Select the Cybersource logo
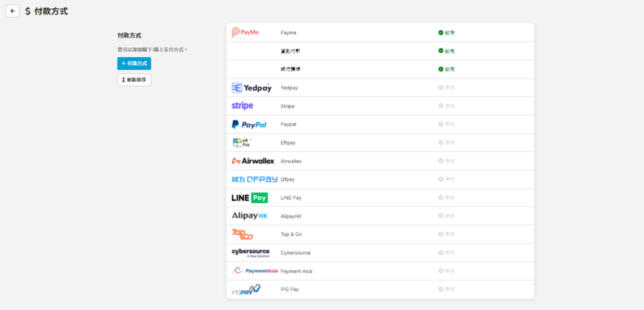644x310 pixels. coord(250,252)
